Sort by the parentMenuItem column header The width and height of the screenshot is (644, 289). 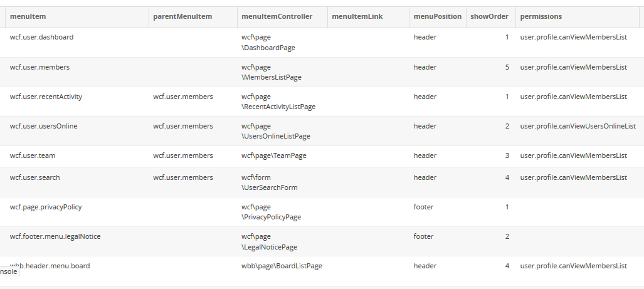181,16
